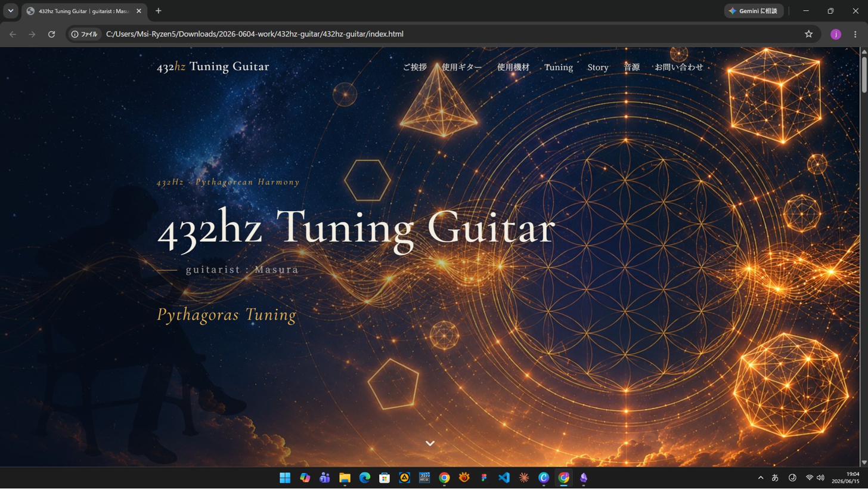Screen dimensions: 868x501
Task: Click the scroll-down chevron in the hero
Action: [430, 443]
